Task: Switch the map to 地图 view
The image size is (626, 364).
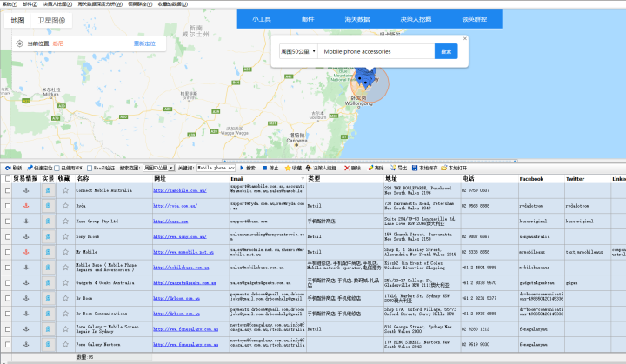Action: point(17,20)
